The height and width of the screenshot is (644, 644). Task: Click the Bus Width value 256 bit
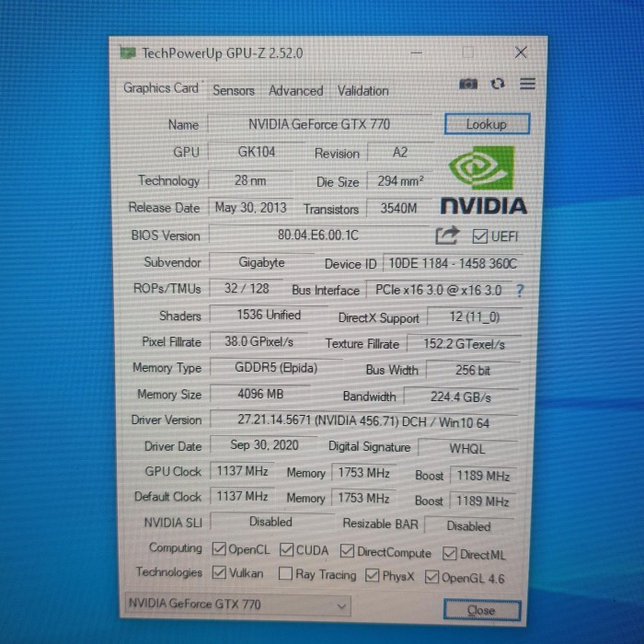point(473,370)
